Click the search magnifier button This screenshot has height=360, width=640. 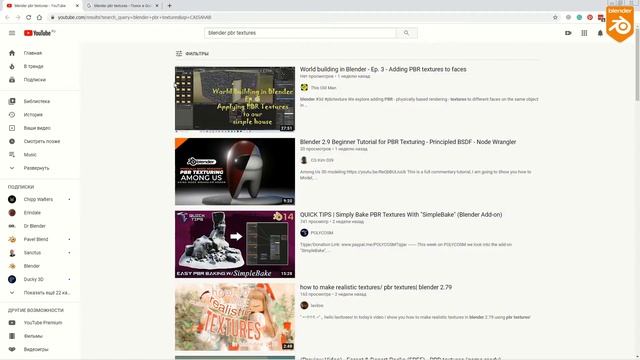click(407, 33)
